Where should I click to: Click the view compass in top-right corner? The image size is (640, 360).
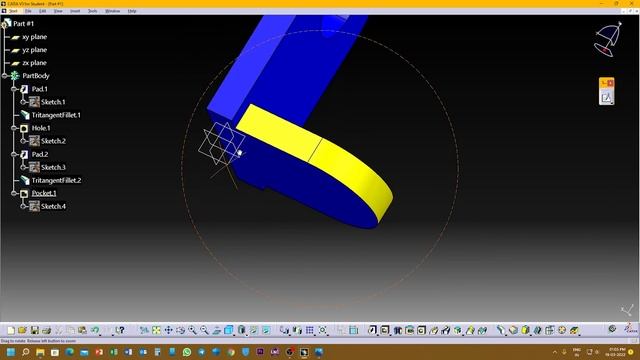[608, 39]
